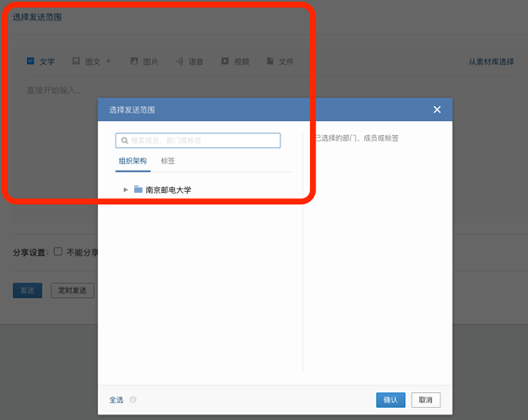Toggle the 不能分享 checkbox
Image resolution: width=528 pixels, height=420 pixels.
click(58, 251)
